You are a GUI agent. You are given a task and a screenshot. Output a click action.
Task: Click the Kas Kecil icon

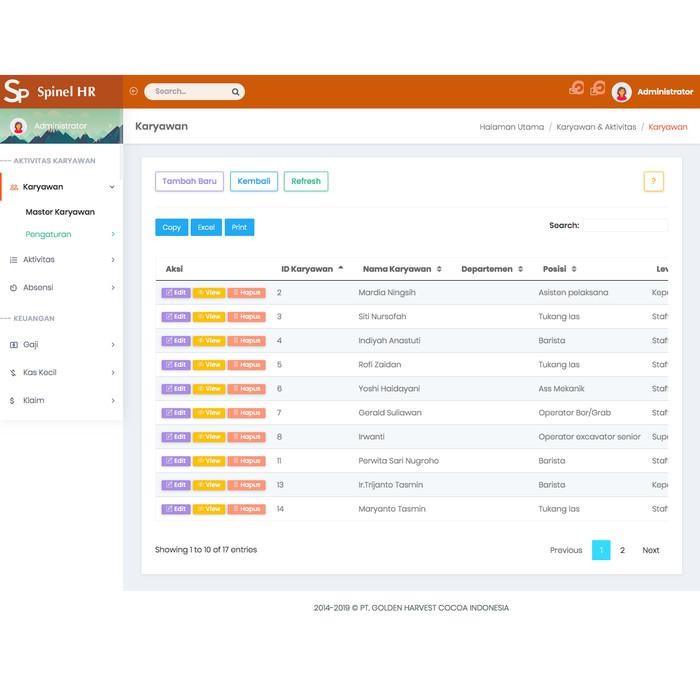pyautogui.click(x=13, y=373)
